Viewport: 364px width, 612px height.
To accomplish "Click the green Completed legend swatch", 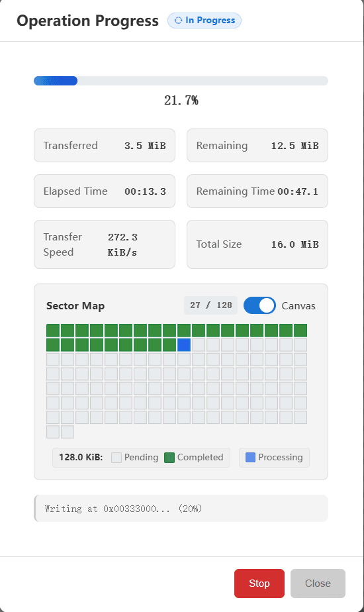I will click(169, 458).
